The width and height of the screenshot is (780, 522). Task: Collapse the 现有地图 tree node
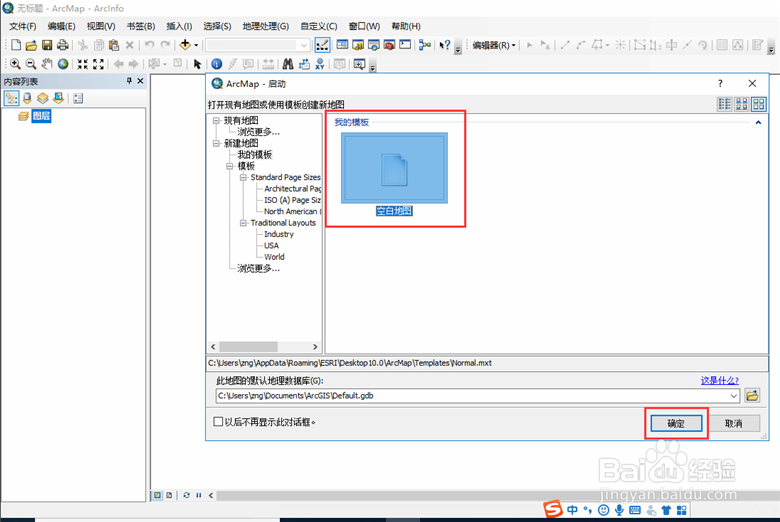(x=216, y=120)
